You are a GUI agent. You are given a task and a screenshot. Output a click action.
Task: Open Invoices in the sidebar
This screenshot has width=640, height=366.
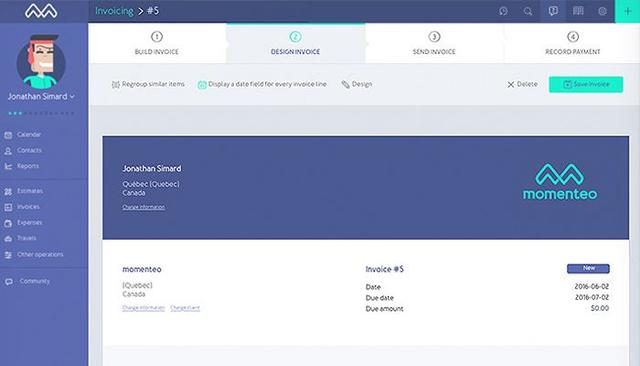tap(28, 207)
